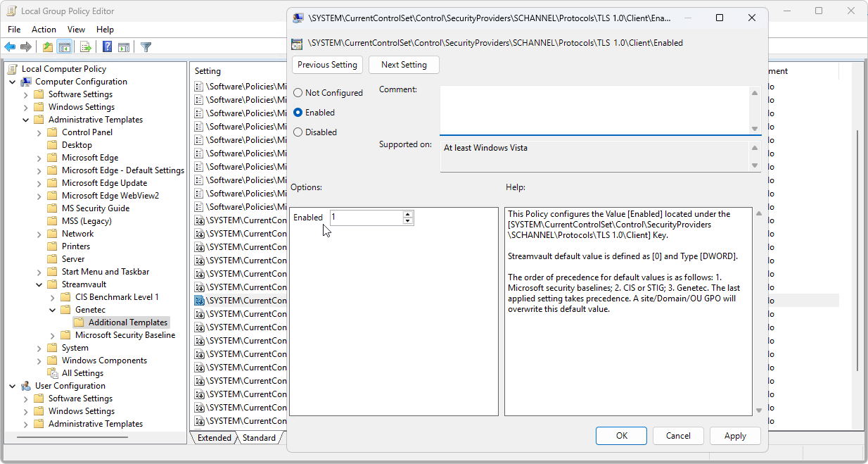The image size is (868, 464).
Task: Select the Enabled radio button
Action: point(298,112)
